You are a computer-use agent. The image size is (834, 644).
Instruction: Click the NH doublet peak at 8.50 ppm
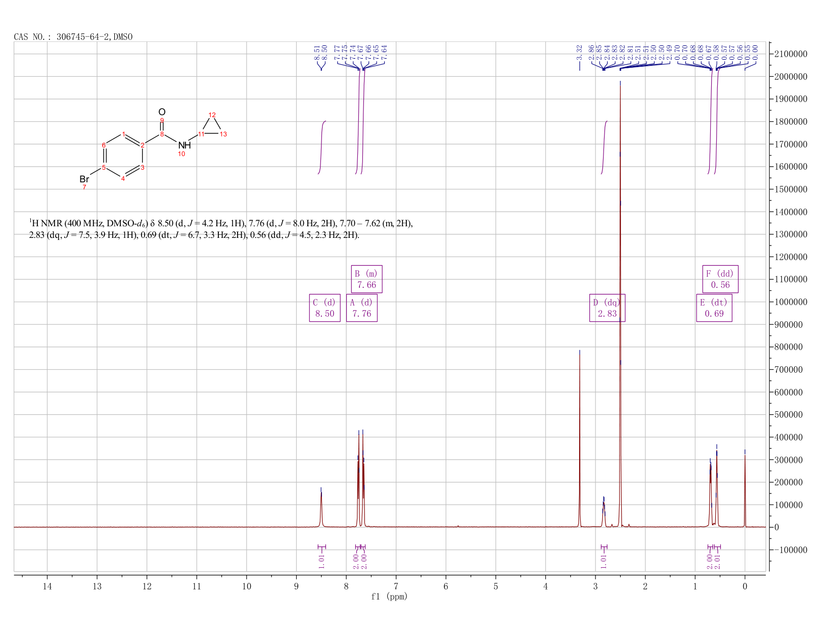coord(321,508)
